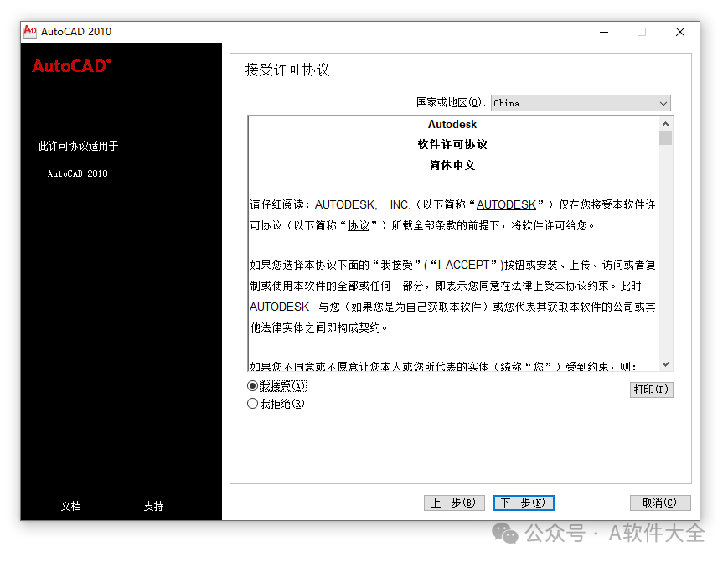Click the 文档 link at bottom left

[x=71, y=506]
